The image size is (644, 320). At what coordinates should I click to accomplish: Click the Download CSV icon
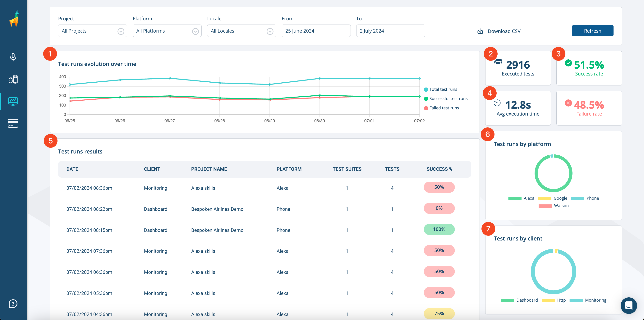click(480, 31)
